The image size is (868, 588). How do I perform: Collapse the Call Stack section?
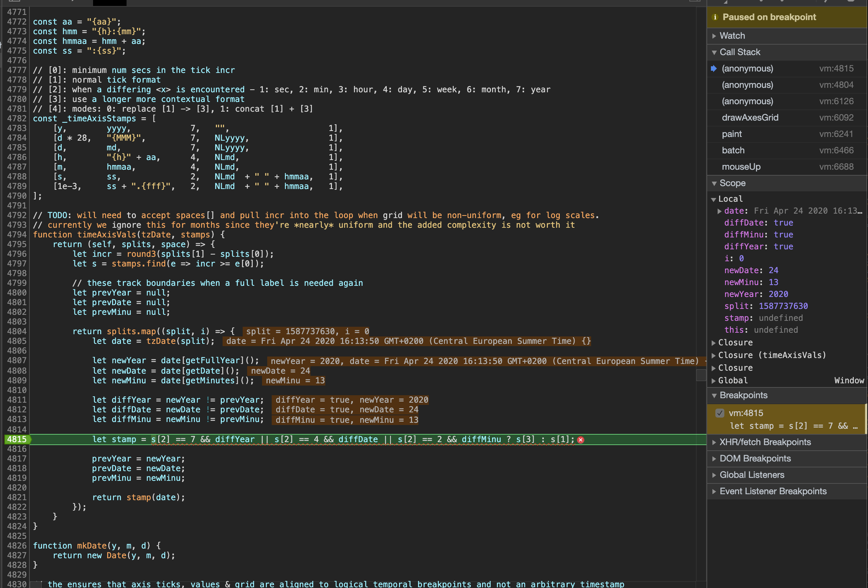click(x=714, y=52)
